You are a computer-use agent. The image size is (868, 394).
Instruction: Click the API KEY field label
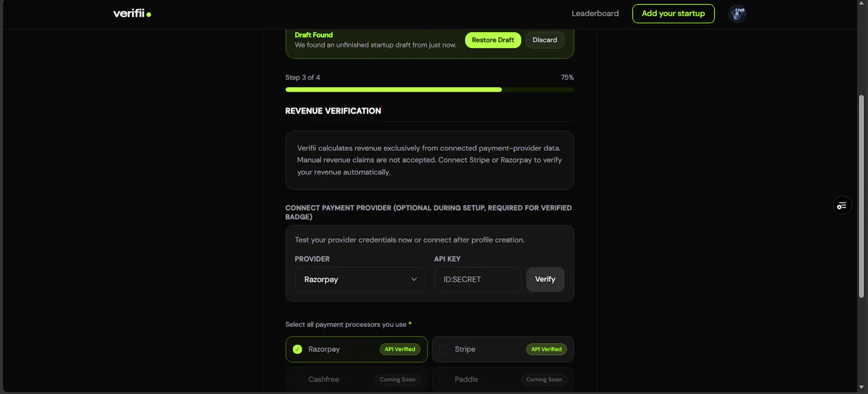tap(447, 259)
